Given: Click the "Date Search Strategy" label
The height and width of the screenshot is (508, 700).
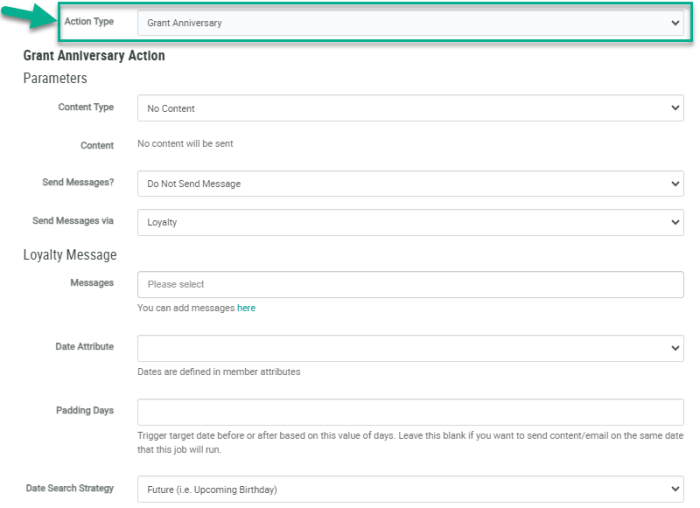Looking at the screenshot, I should click(x=70, y=488).
